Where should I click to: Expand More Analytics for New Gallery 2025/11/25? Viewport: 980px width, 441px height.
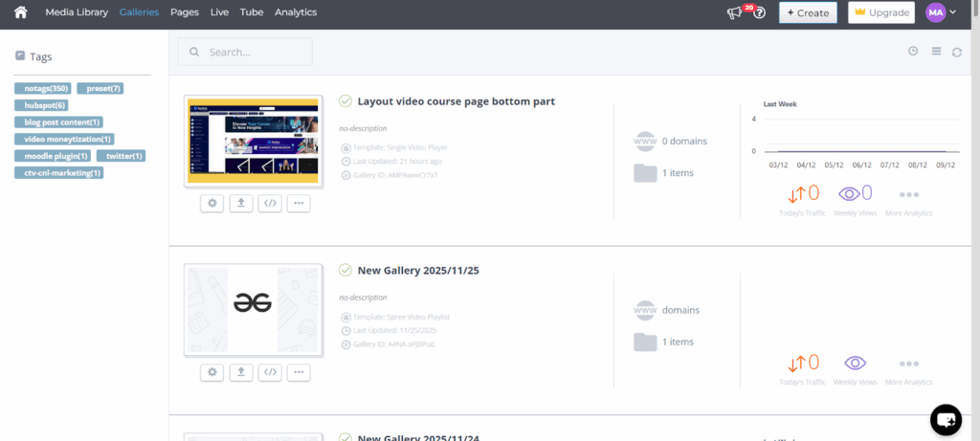(x=908, y=368)
